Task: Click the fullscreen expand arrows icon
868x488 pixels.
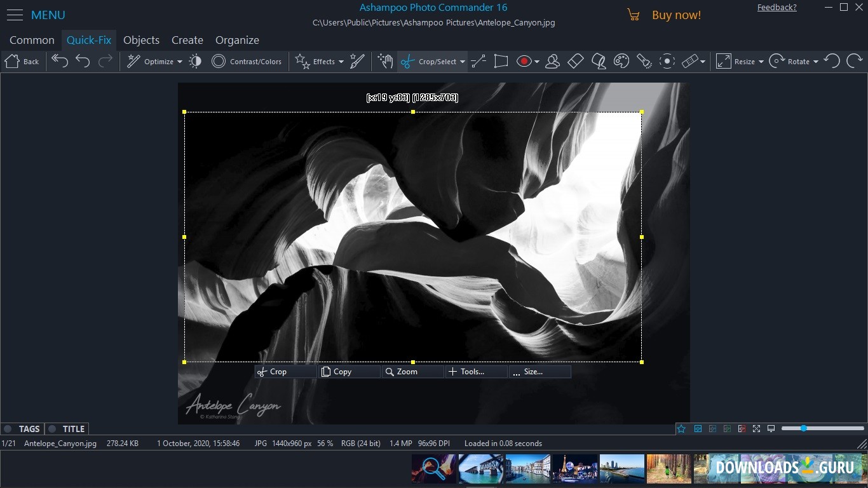Action: pos(756,429)
